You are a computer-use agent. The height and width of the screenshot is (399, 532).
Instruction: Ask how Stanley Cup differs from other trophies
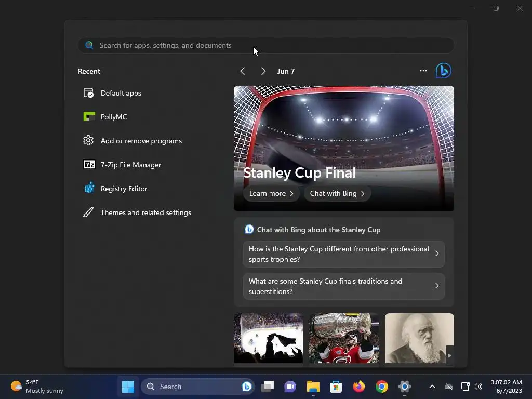(x=344, y=254)
